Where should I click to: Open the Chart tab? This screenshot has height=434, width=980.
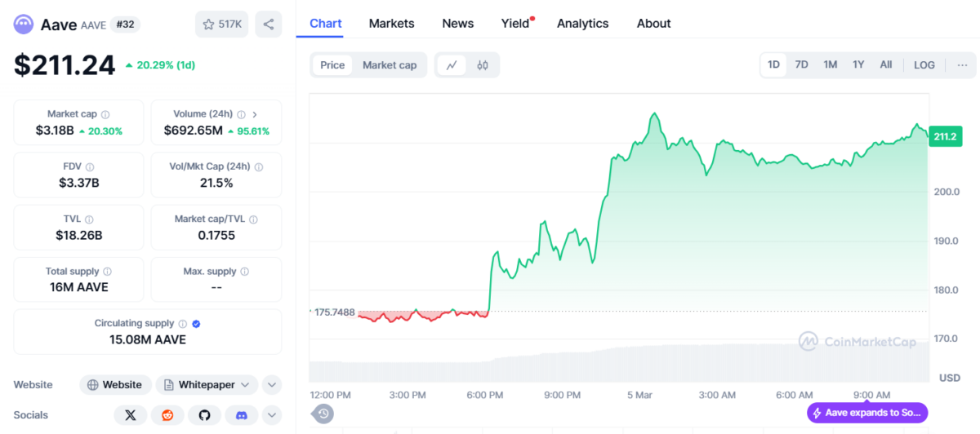[326, 23]
